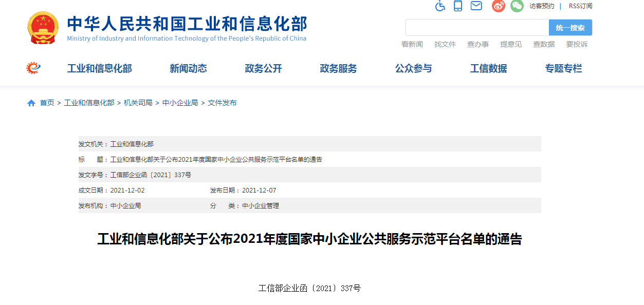Open the RSS订阅 link
Screen dimensions: 644x305
coord(580,6)
